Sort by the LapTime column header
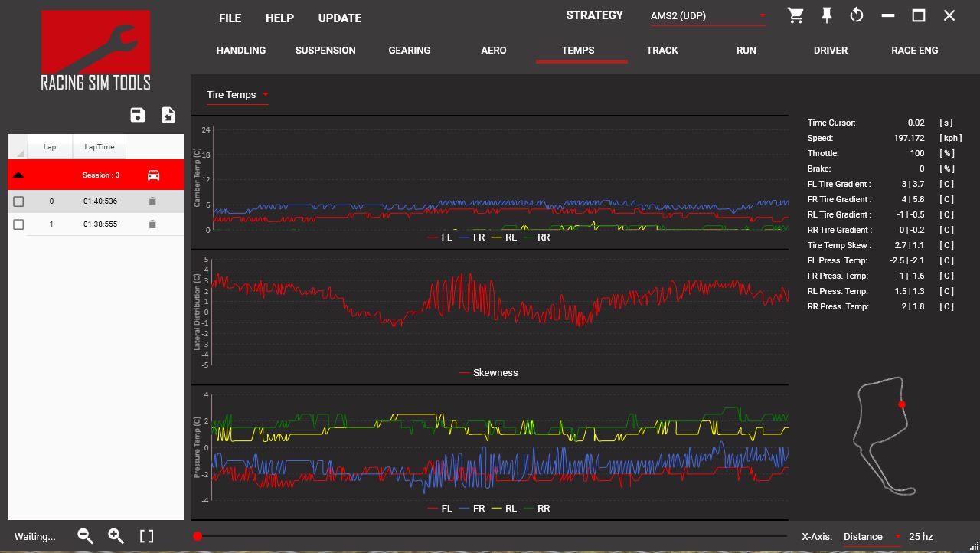Screen dimensions: 980x553 [100, 146]
